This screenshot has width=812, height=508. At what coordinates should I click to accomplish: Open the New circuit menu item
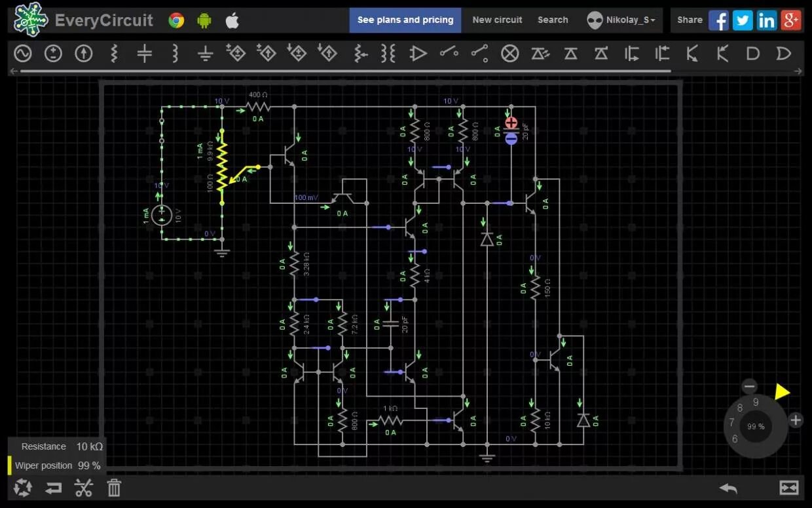pos(497,20)
